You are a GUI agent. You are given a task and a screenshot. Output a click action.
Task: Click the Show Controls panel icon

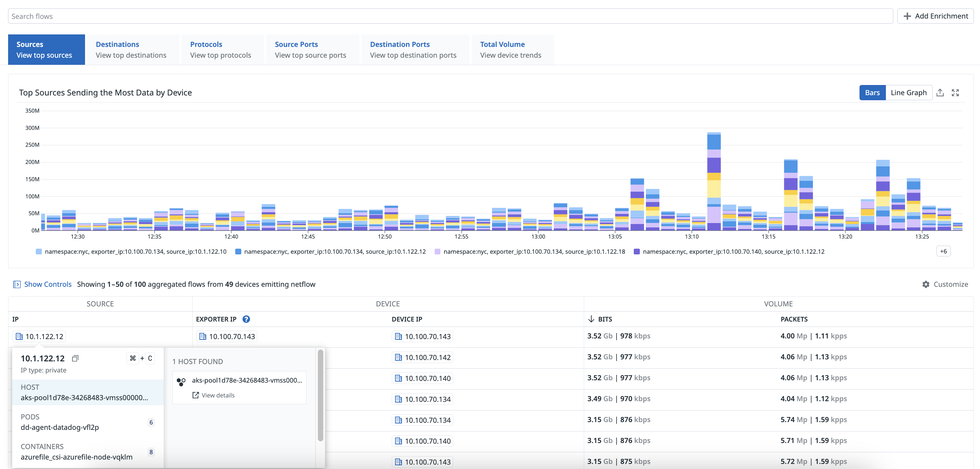click(17, 284)
